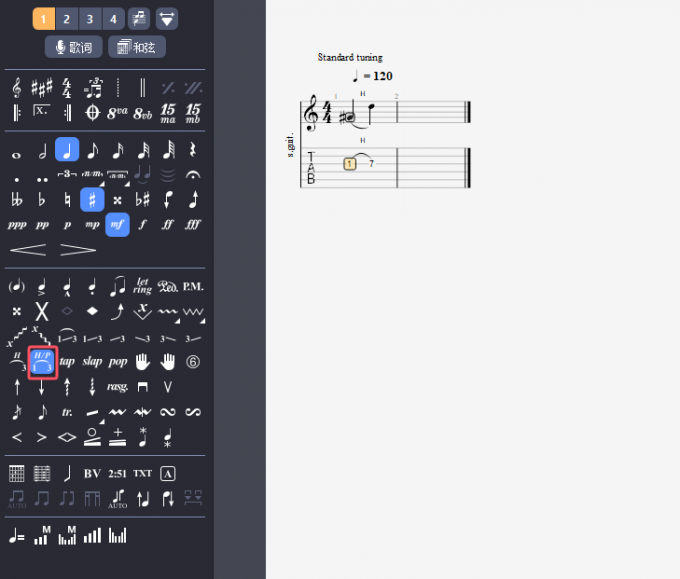Click the fermata symbol
This screenshot has height=579, width=680.
tap(193, 175)
